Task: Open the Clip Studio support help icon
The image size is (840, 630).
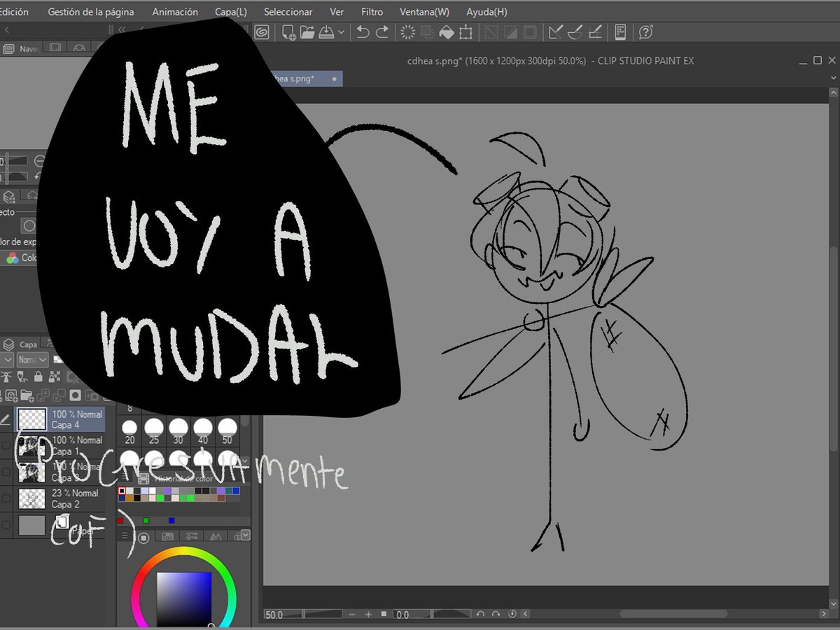Action: [645, 32]
